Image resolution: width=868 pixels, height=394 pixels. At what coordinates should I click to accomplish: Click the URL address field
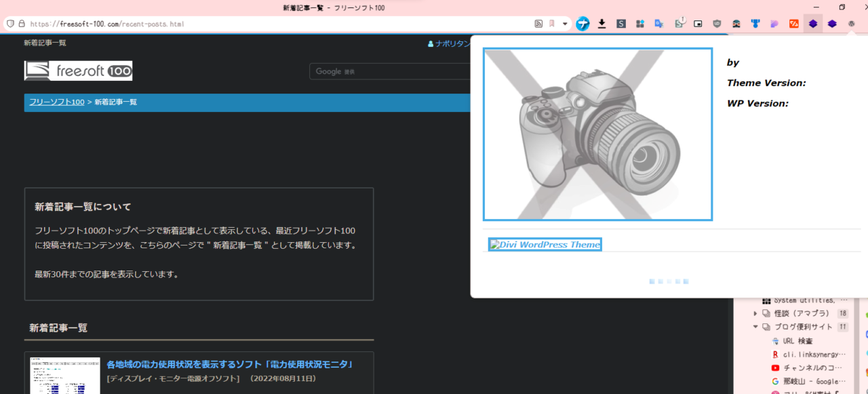click(x=278, y=24)
